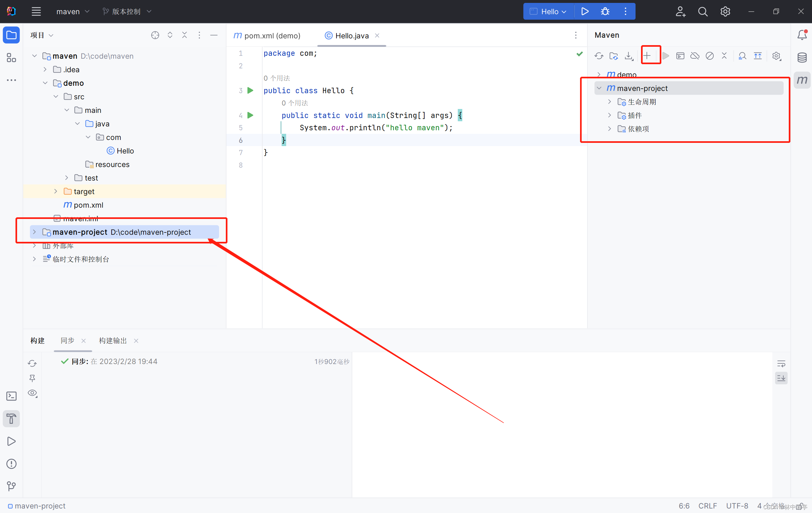Collapse the demo module folder
This screenshot has width=812, height=513.
pyautogui.click(x=45, y=83)
